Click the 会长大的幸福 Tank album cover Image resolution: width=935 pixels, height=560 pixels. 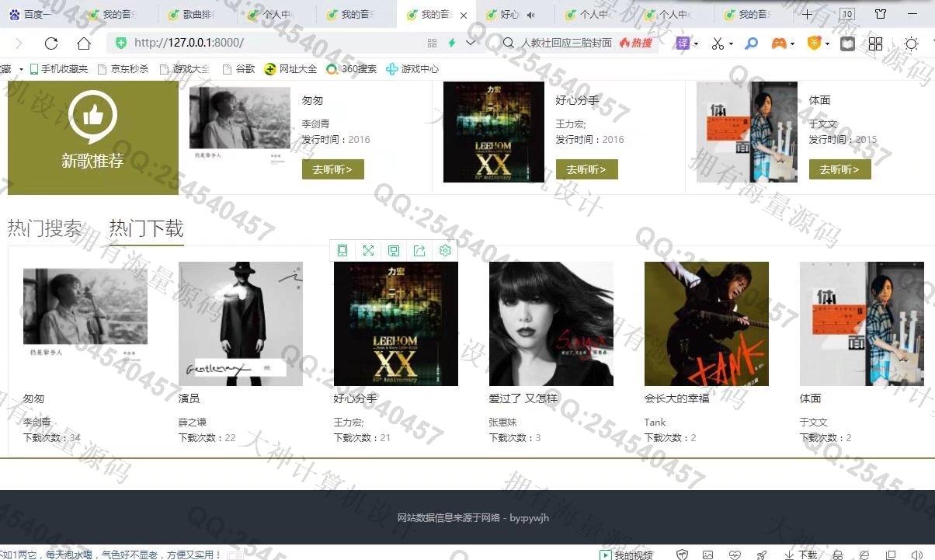coord(707,324)
